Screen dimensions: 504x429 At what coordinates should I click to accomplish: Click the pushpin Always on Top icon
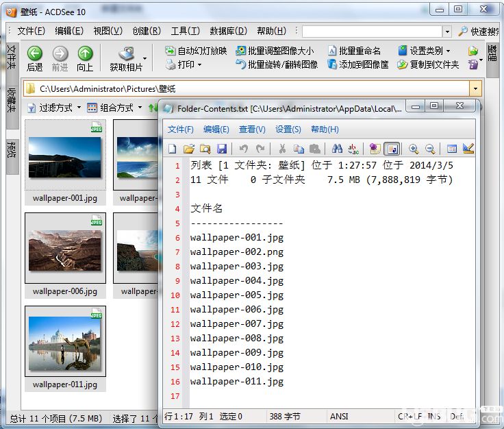375,149
